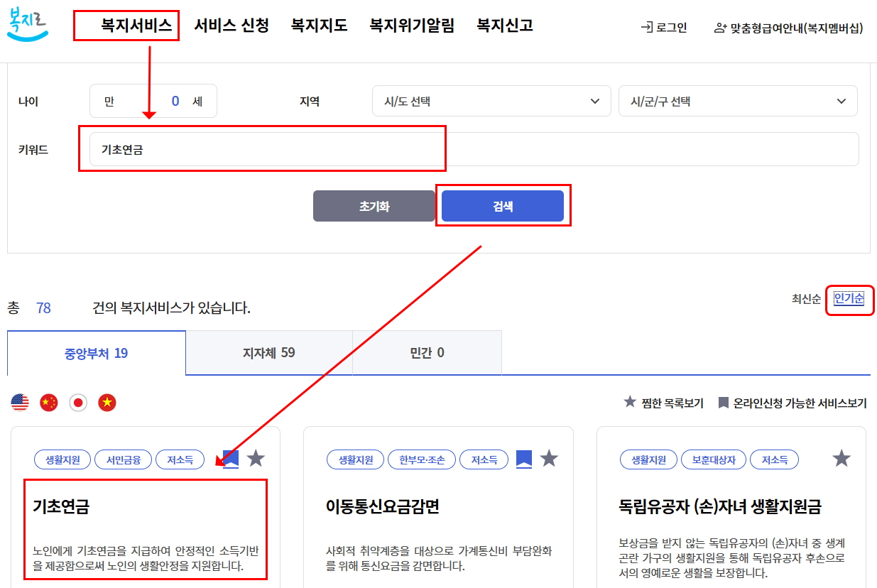Select the US flag for English translation
877x588 pixels.
(18, 402)
